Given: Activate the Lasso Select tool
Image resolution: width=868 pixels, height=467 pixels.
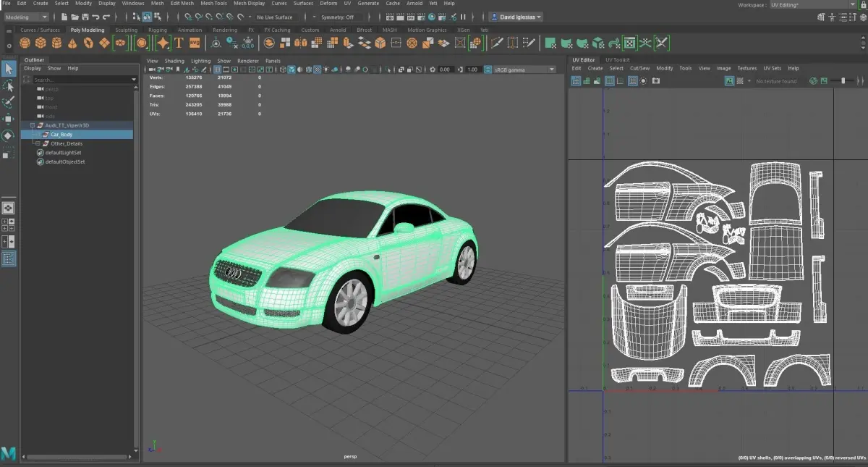Looking at the screenshot, I should [x=8, y=85].
